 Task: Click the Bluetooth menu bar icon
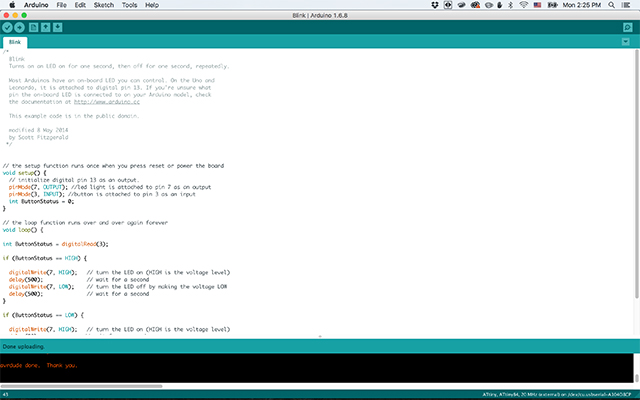[510, 5]
